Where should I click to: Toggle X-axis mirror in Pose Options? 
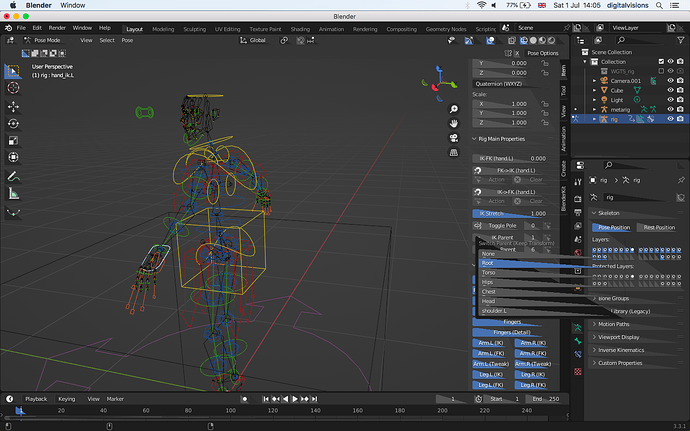pos(517,53)
